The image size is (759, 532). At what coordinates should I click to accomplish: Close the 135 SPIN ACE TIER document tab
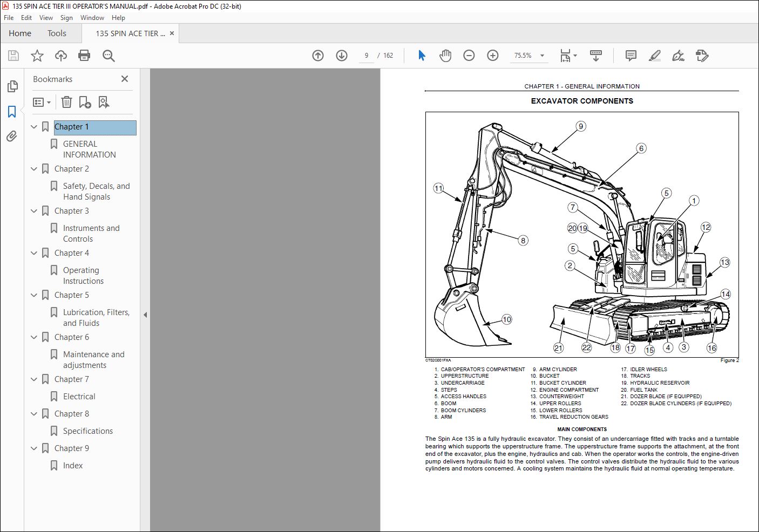172,33
